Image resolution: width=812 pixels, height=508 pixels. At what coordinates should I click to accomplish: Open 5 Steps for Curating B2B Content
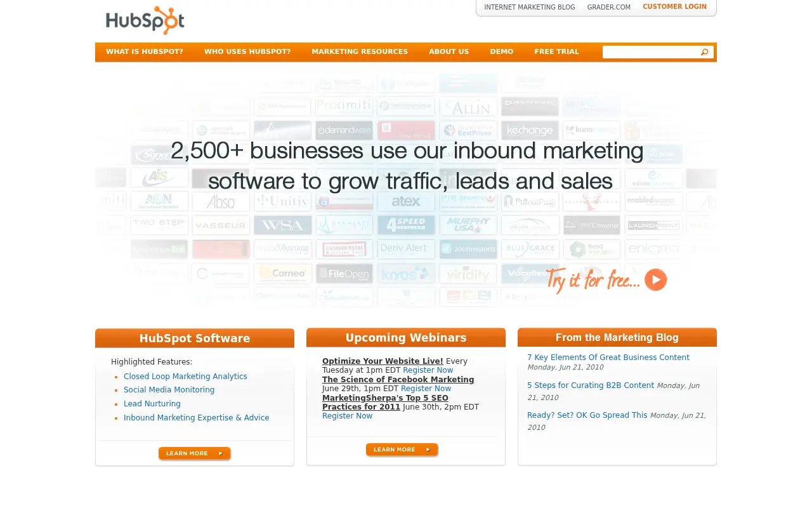pos(591,385)
